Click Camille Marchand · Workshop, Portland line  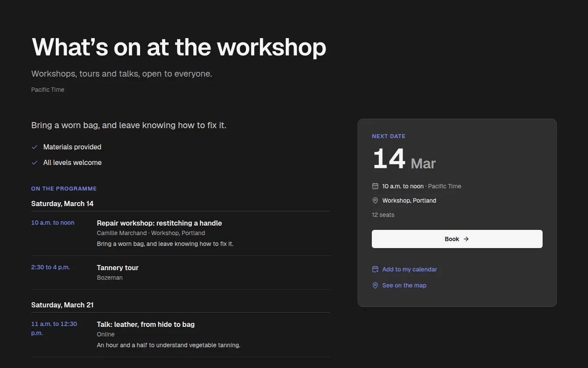click(x=151, y=233)
